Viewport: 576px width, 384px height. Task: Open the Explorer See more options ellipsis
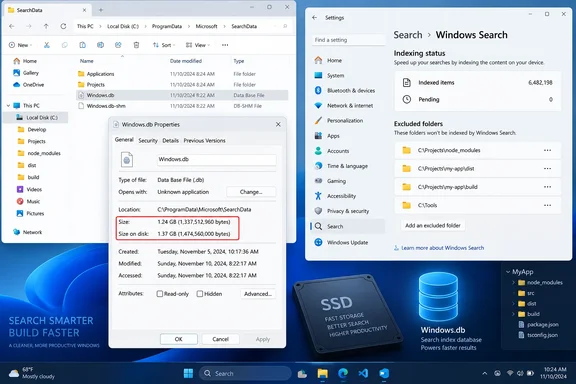tap(225, 45)
